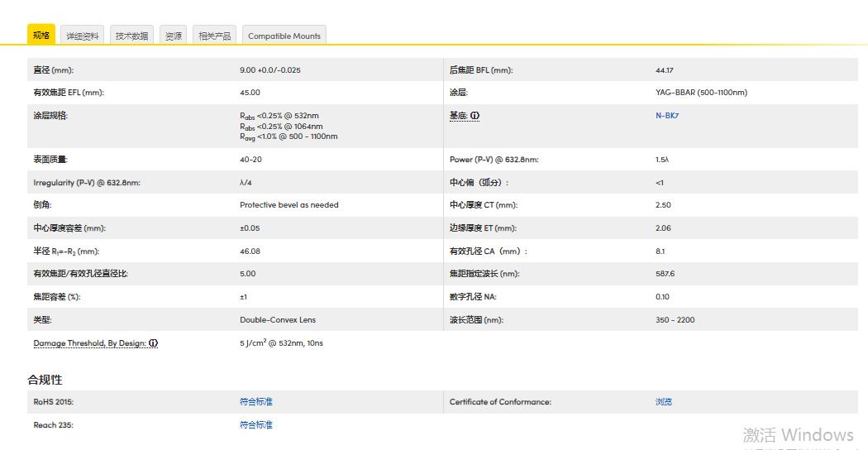Viewport: 868px width, 450px height.
Task: Open the N-BK7 substrate link
Action: point(666,116)
